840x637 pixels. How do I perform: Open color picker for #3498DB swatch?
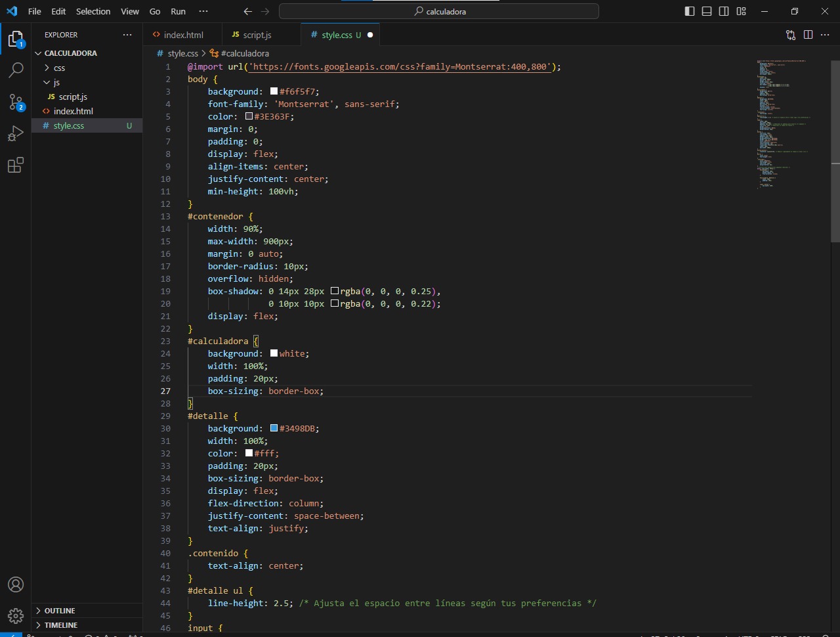pyautogui.click(x=274, y=428)
